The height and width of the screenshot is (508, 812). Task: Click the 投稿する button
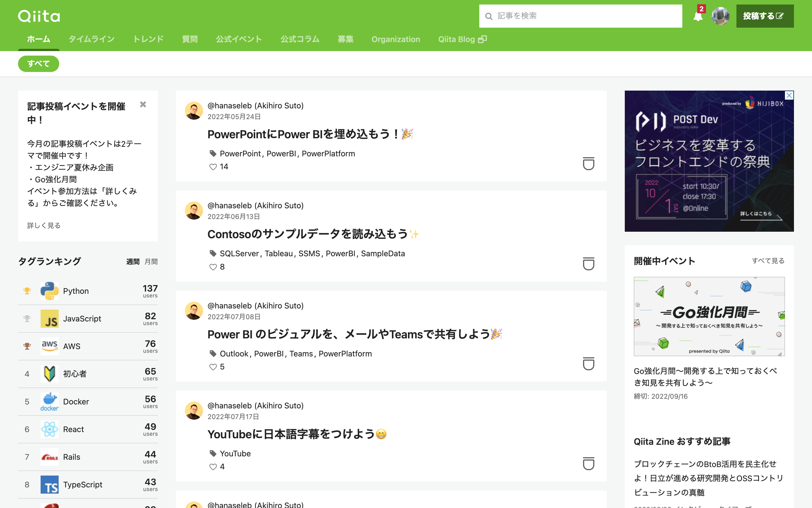pyautogui.click(x=765, y=16)
